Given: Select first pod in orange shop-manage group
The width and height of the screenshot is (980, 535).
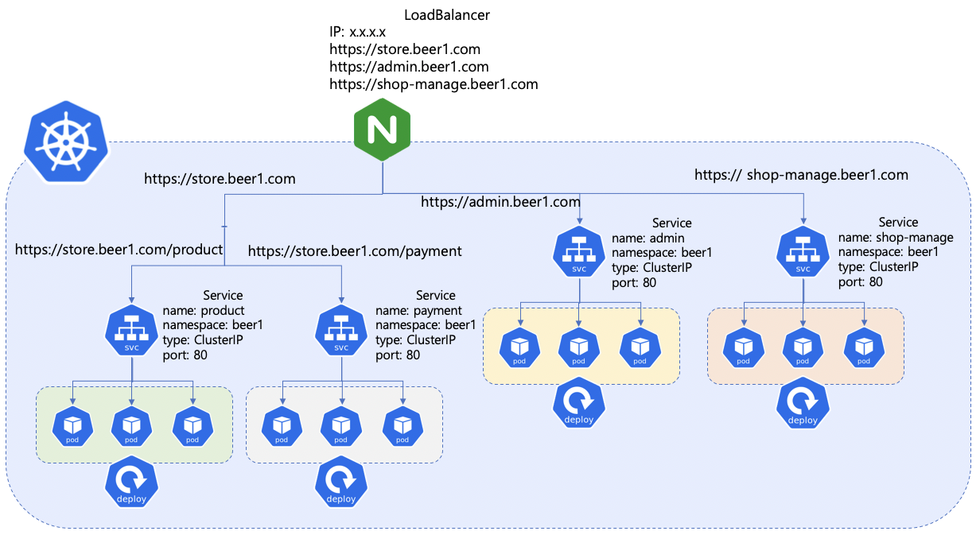Looking at the screenshot, I should [743, 347].
